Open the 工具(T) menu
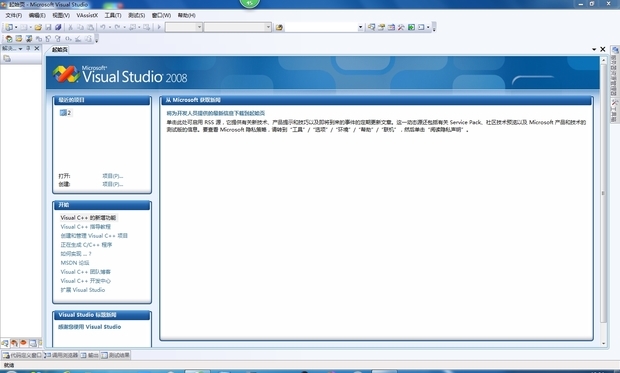This screenshot has height=373, width=620. tap(113, 15)
